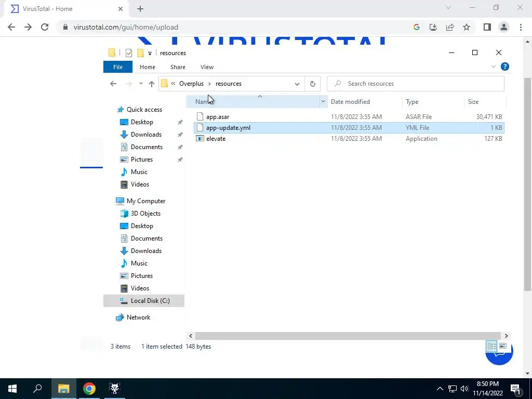Click resources in the address path
Image resolution: width=532 pixels, height=399 pixels.
229,84
